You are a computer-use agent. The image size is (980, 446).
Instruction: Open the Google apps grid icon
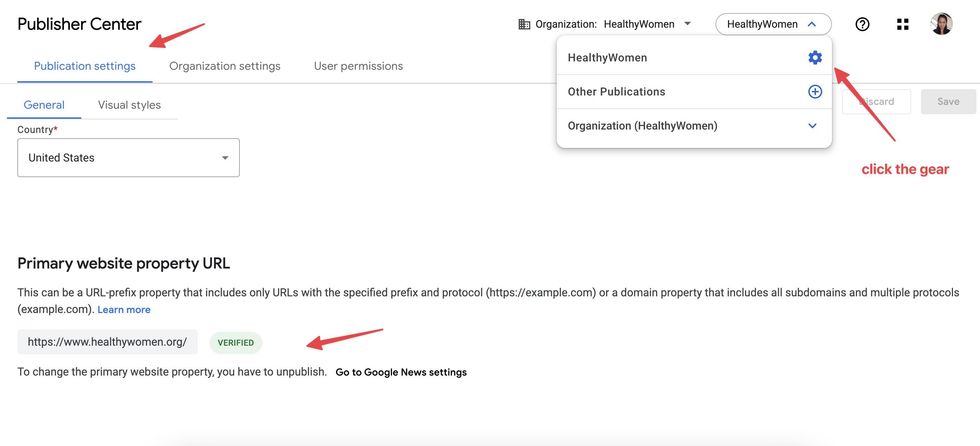point(902,24)
